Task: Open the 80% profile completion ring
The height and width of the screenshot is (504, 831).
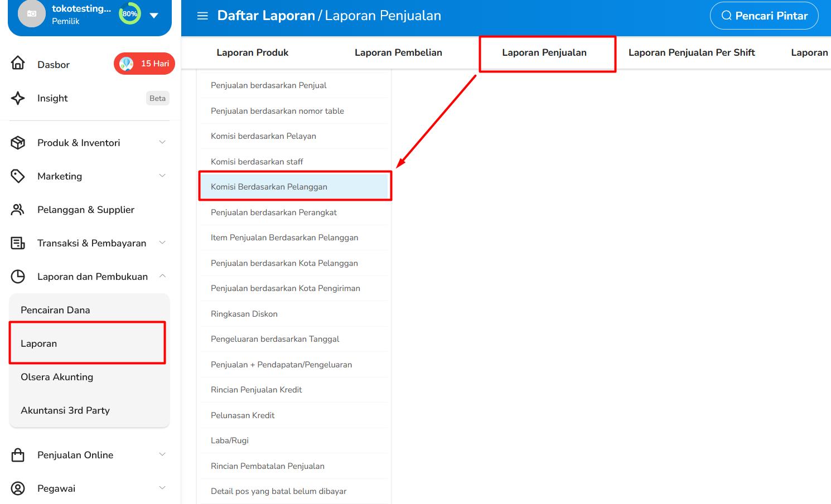Action: tap(130, 14)
